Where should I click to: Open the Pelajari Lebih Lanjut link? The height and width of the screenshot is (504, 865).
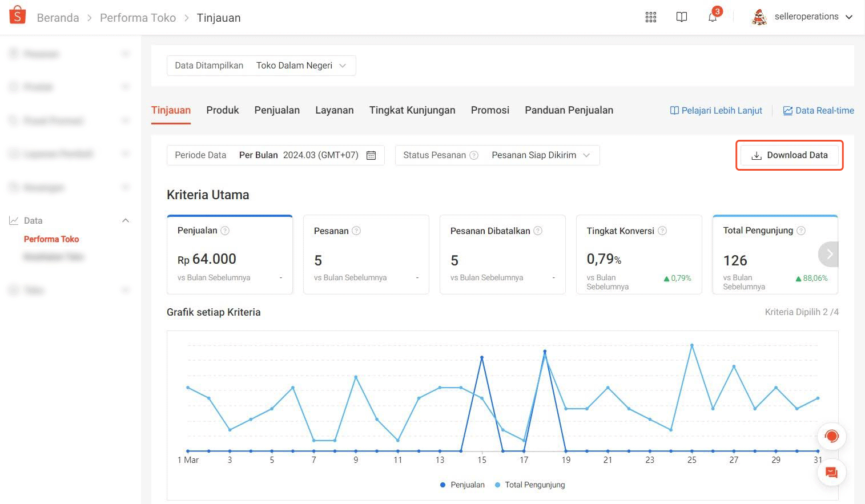(716, 110)
